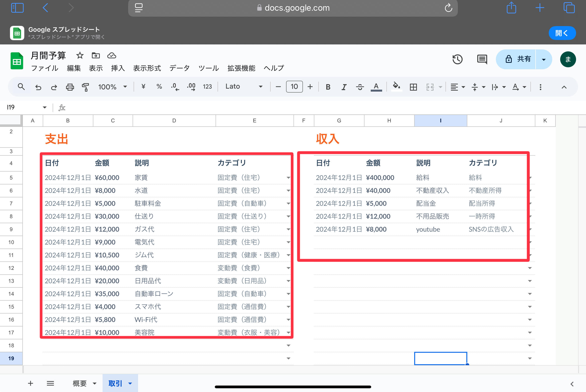Toggle italic formatting
Image resolution: width=586 pixels, height=392 pixels.
point(344,87)
